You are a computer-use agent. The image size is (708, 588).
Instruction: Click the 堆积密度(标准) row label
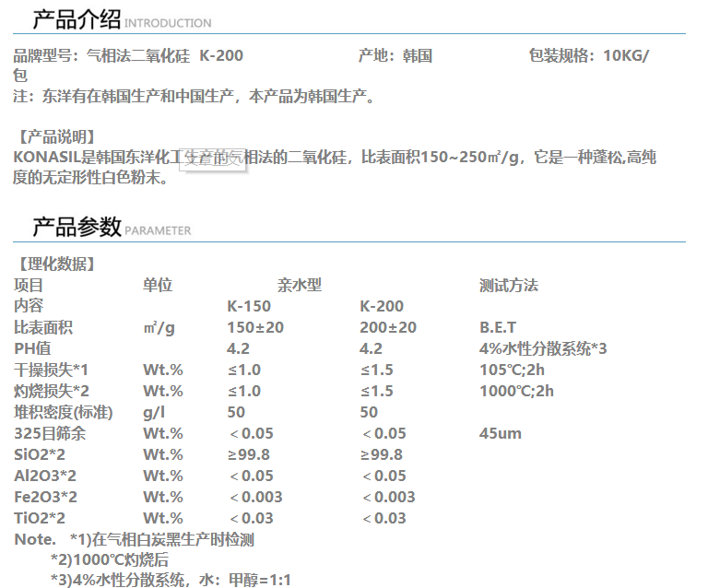(64, 413)
